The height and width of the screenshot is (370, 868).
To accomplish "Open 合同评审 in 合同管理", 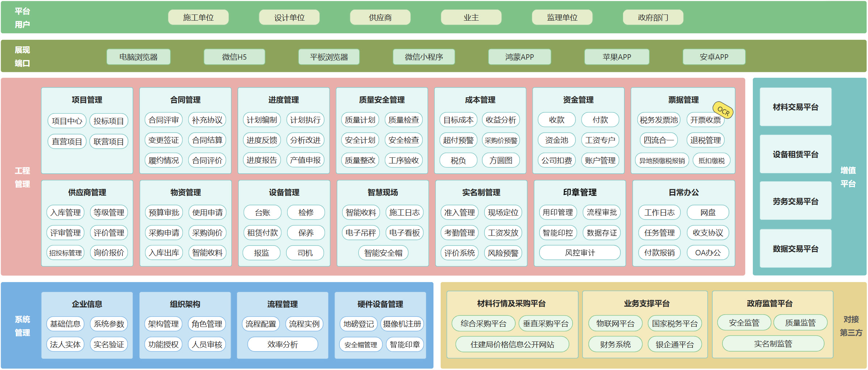I will coord(164,120).
